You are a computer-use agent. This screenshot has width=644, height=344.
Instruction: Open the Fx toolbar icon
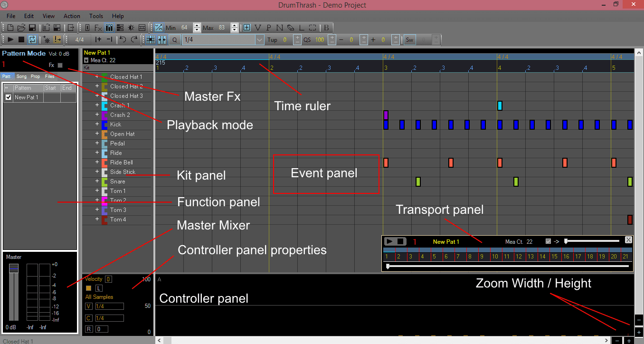click(x=98, y=28)
